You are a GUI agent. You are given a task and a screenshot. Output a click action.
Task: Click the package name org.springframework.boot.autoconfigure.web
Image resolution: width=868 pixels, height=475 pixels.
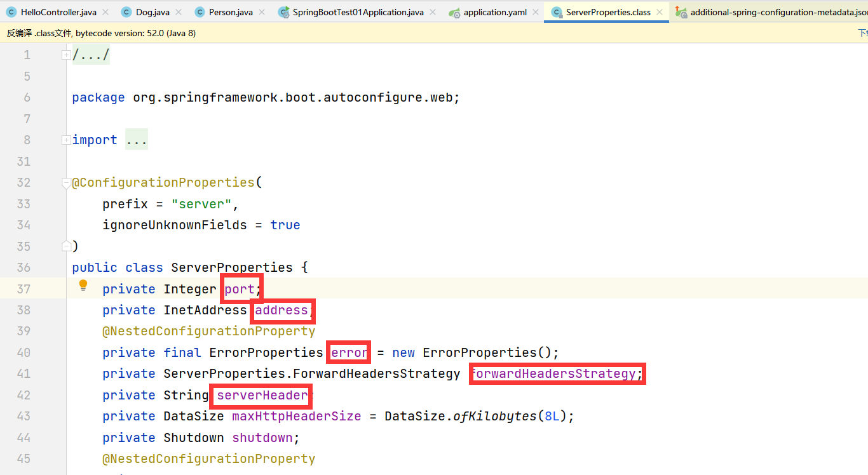(294, 98)
